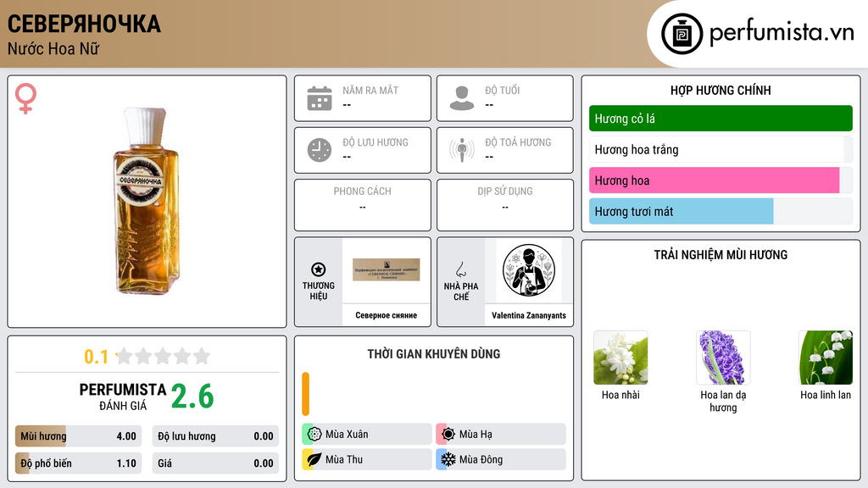Viewport: 868px width, 488px height.
Task: Open the Valentina Zananyants perfumer link
Action: (x=529, y=315)
